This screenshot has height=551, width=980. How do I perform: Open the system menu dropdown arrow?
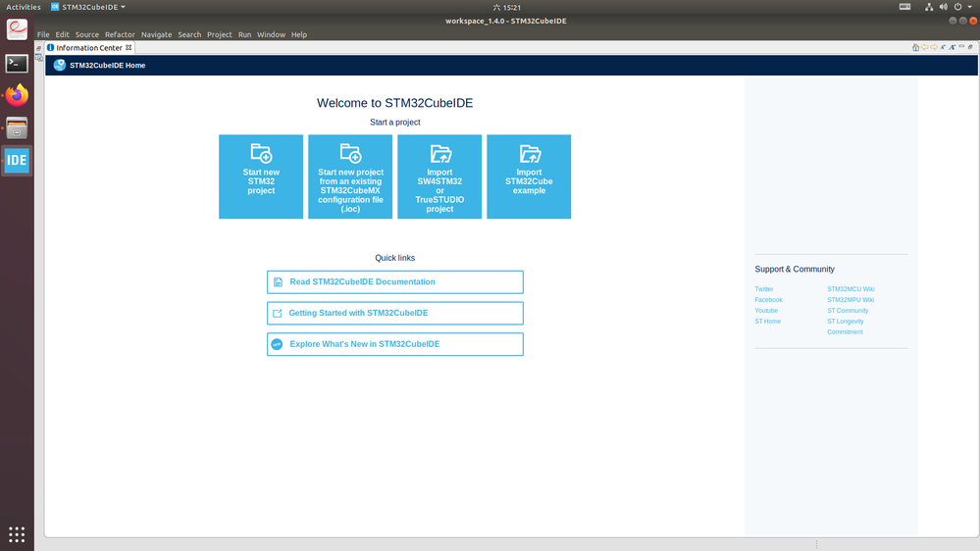970,7
